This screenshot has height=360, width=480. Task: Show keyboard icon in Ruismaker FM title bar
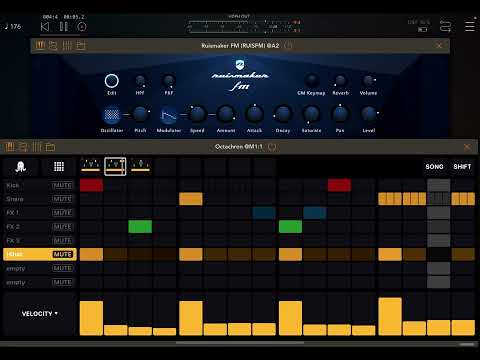(x=40, y=45)
